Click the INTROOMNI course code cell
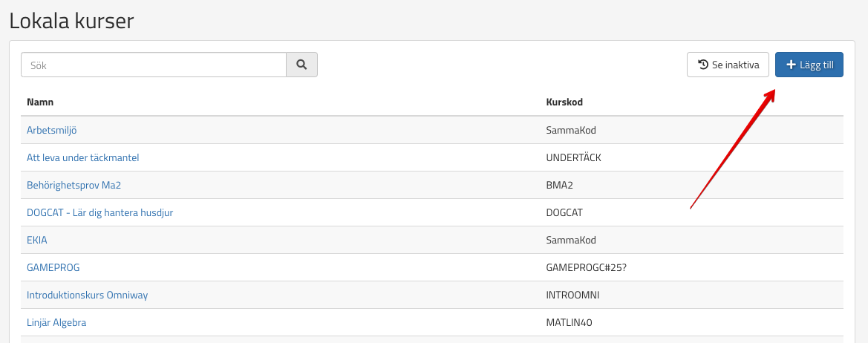This screenshot has width=868, height=343. point(572,295)
